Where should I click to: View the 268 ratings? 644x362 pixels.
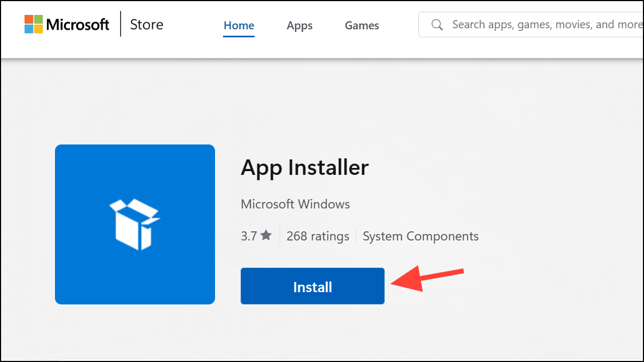[x=318, y=236]
